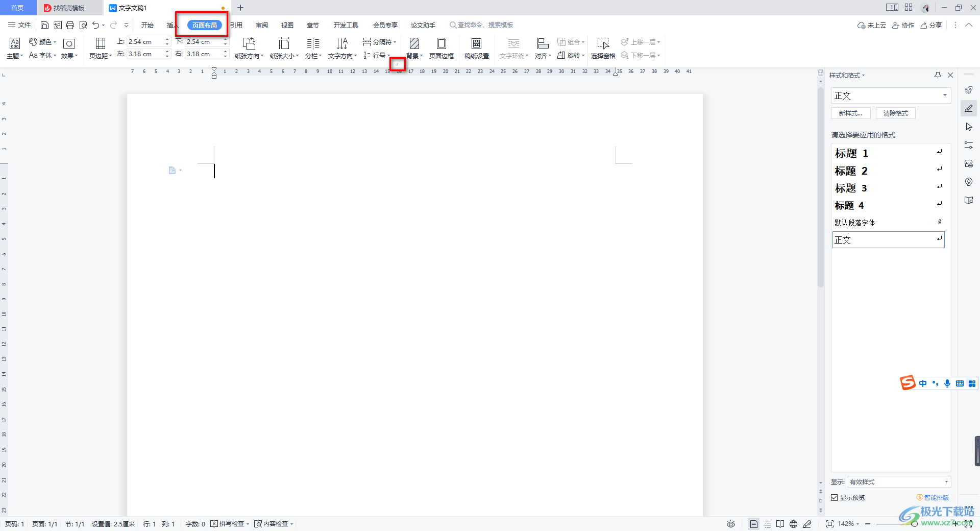Click the 分栏 columns icon
The width and height of the screenshot is (980, 531).
click(313, 43)
